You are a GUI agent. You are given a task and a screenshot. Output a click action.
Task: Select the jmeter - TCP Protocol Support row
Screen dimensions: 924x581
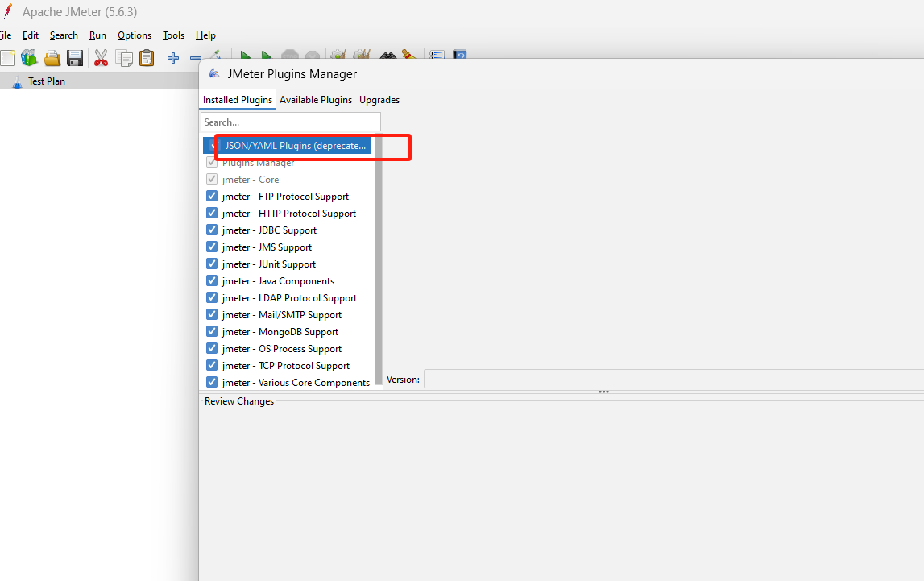click(x=288, y=366)
